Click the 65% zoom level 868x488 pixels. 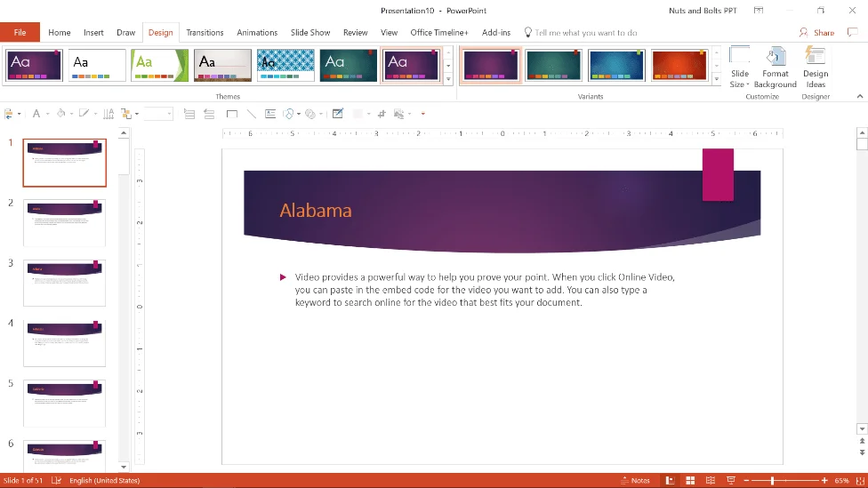842,480
